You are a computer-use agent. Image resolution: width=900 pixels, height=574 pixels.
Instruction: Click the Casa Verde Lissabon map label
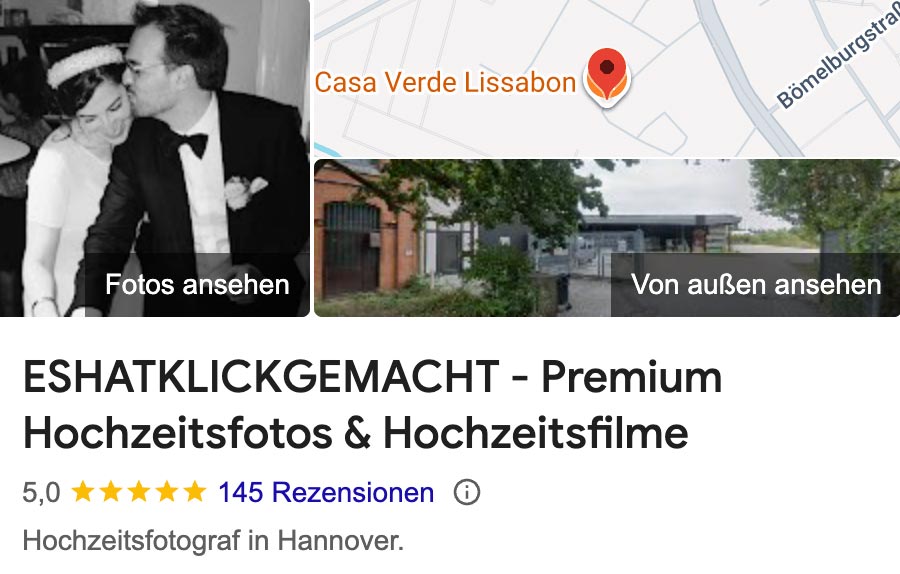tap(445, 82)
